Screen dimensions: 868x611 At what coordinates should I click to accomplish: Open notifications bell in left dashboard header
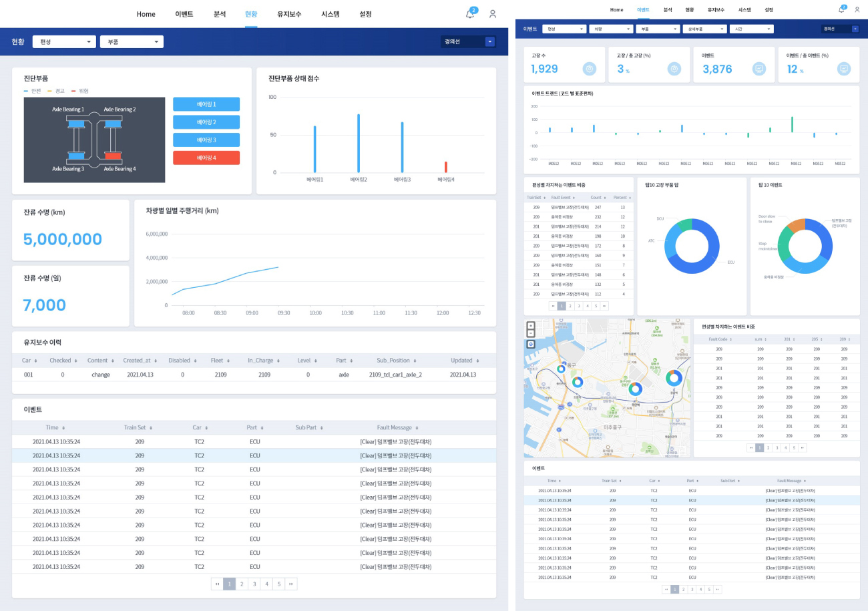470,14
